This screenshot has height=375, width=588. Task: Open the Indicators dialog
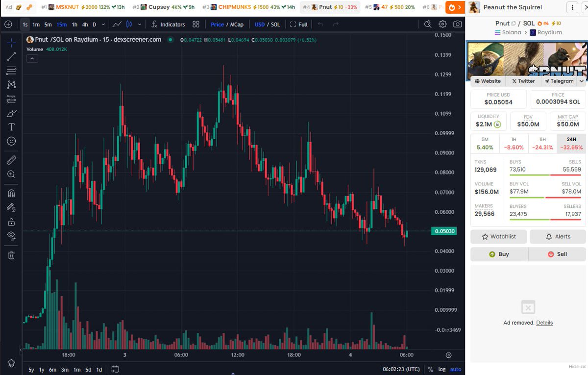168,25
